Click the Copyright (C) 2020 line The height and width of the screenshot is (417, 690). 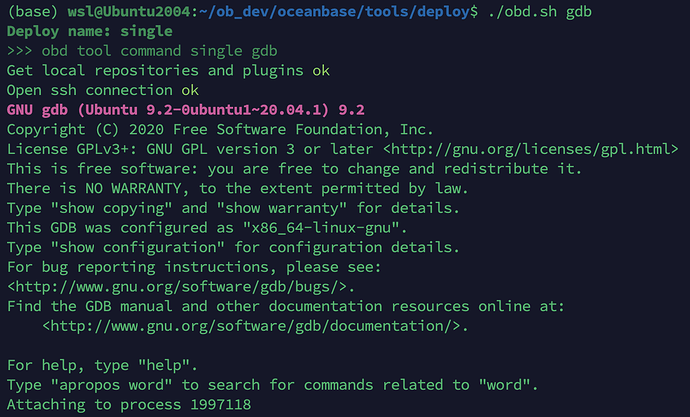point(220,129)
